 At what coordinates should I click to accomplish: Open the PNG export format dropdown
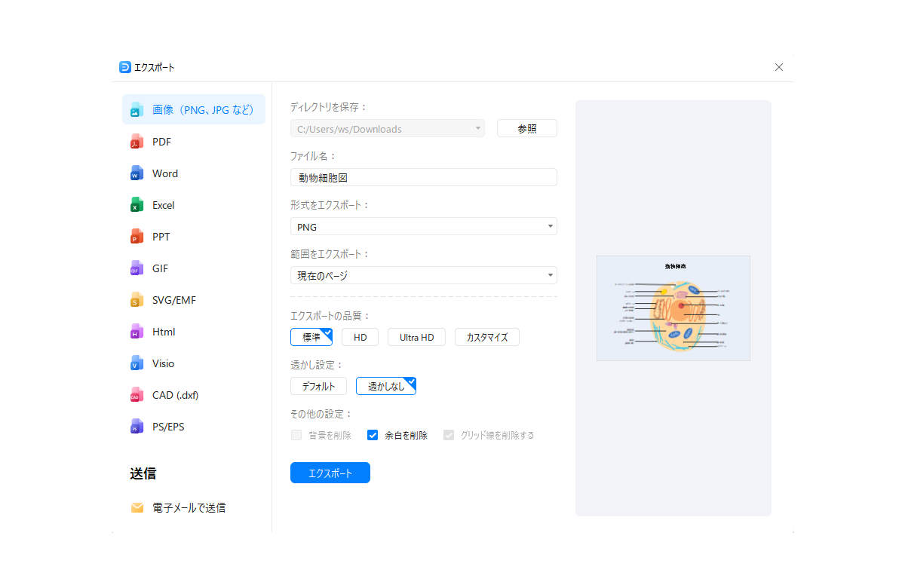click(423, 226)
